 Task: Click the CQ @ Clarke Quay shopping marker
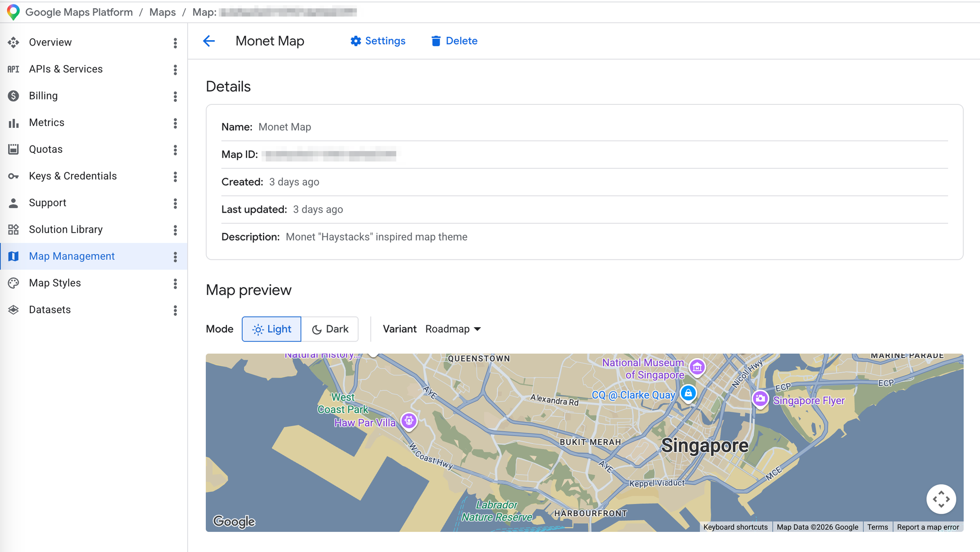coord(688,393)
